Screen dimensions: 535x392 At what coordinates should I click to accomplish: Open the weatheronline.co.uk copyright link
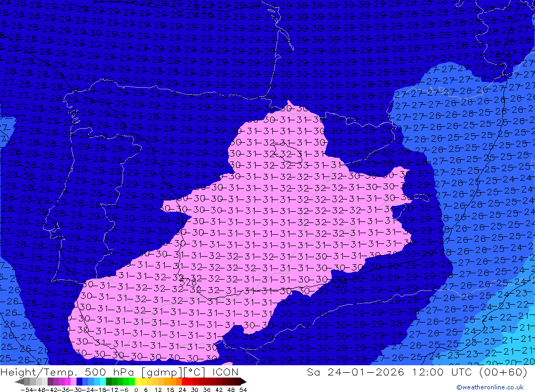tap(490, 387)
